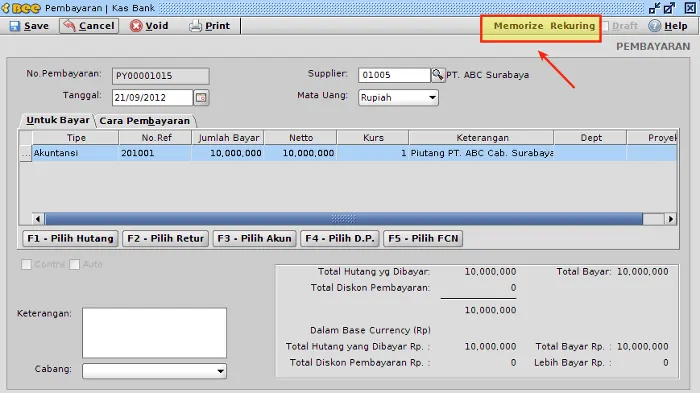The height and width of the screenshot is (393, 700).
Task: Click the Proyek column header
Action: click(652, 138)
